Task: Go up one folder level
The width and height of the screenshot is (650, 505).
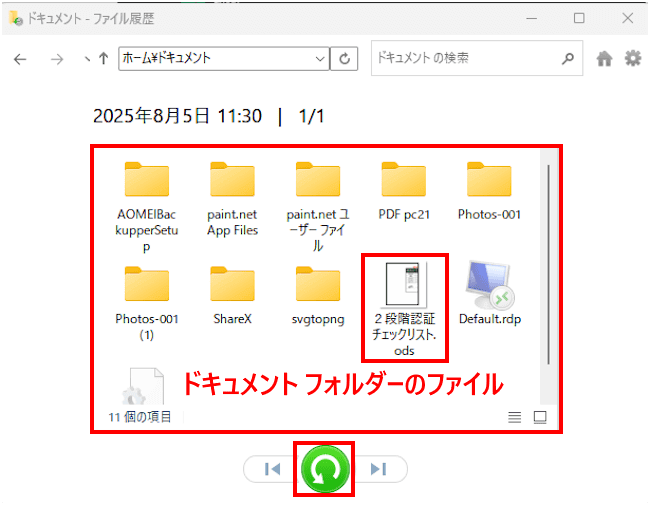Action: 104,58
